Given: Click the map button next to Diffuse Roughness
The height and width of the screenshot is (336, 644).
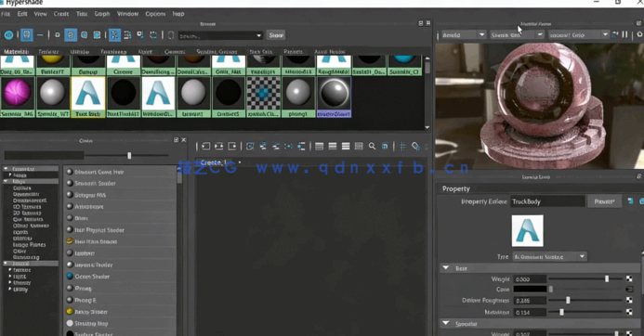Looking at the screenshot, I should 629,301.
